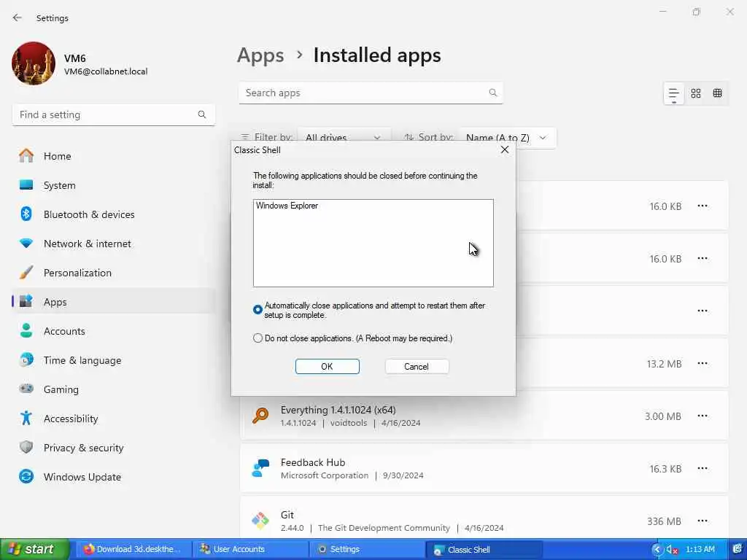The height and width of the screenshot is (560, 747).
Task: Open the start button on taskbar
Action: click(x=34, y=549)
